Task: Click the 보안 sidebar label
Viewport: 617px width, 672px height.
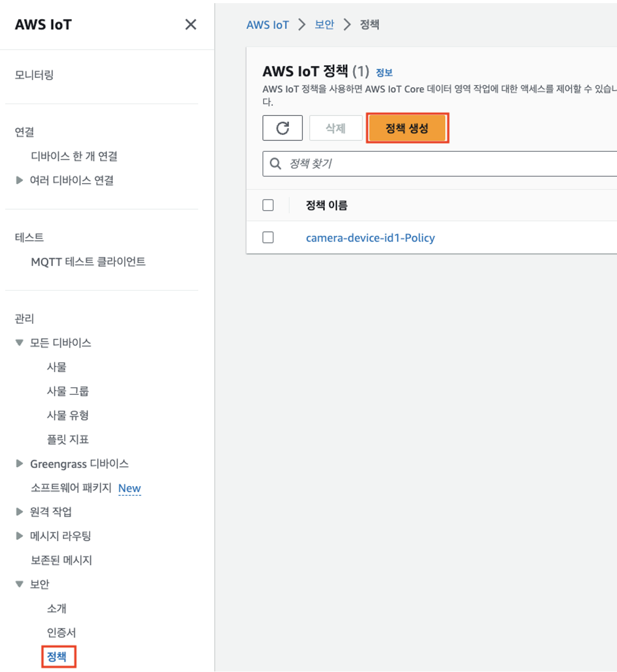Action: (39, 584)
